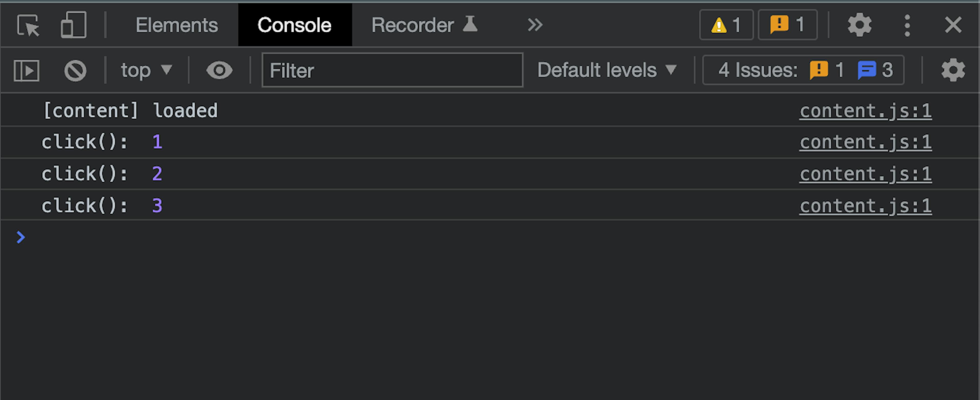980x400 pixels.
Task: Toggle the console sidebar panel
Action: pos(26,70)
